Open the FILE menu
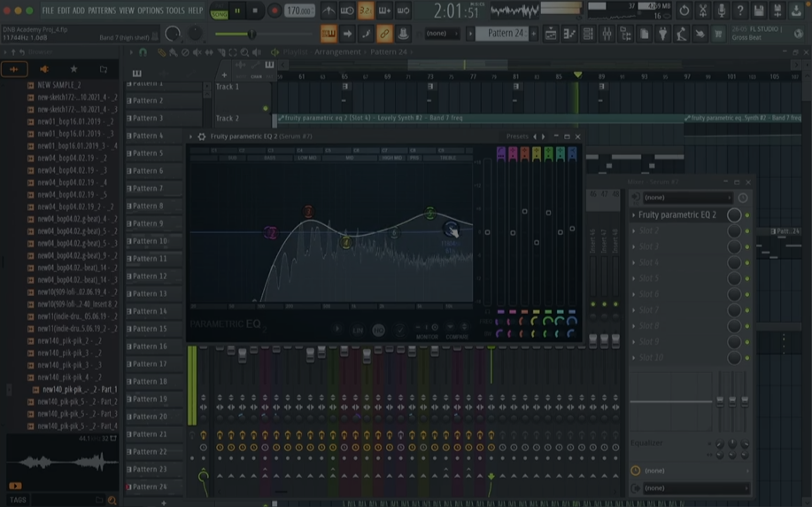Image resolution: width=812 pixels, height=507 pixels. (x=48, y=11)
